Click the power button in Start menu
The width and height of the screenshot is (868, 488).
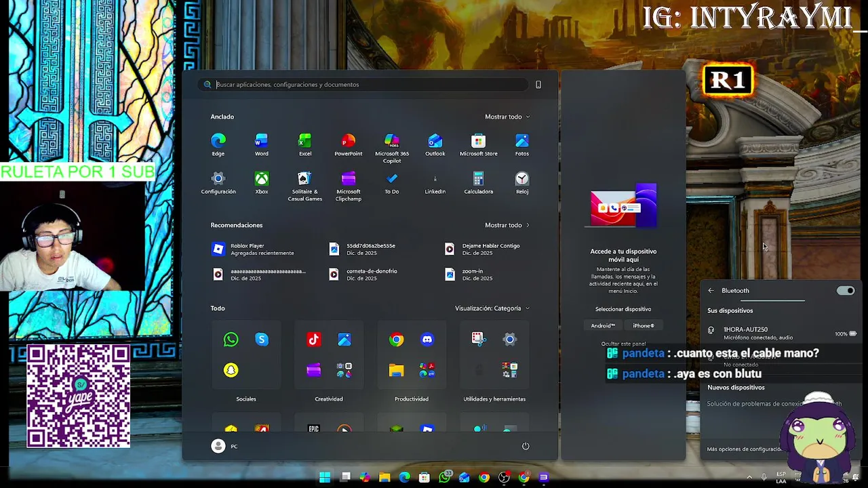click(525, 446)
